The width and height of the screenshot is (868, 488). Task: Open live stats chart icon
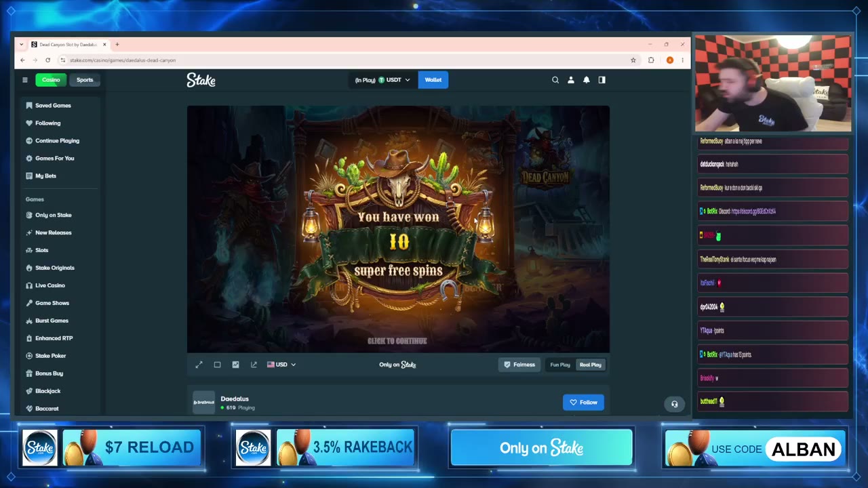pos(235,365)
